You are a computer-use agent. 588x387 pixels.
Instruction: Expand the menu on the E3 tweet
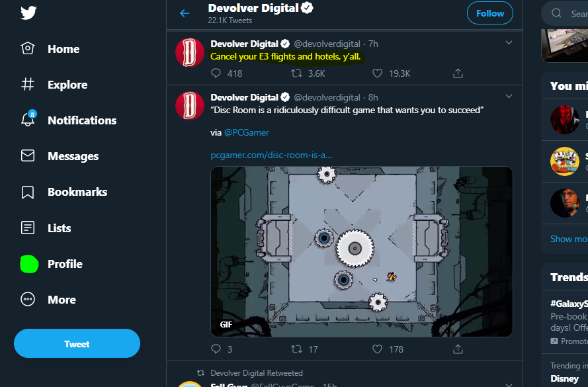509,42
